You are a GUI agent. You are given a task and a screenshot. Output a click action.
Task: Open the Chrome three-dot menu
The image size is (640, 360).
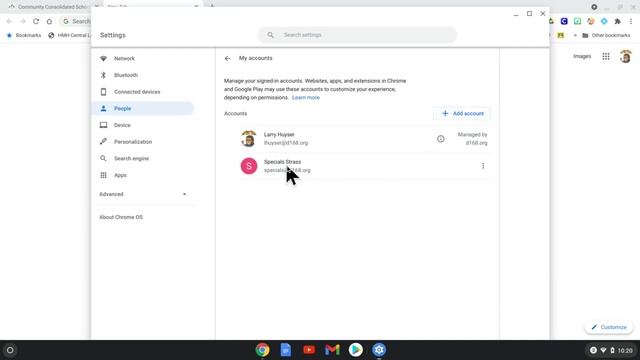tap(631, 21)
